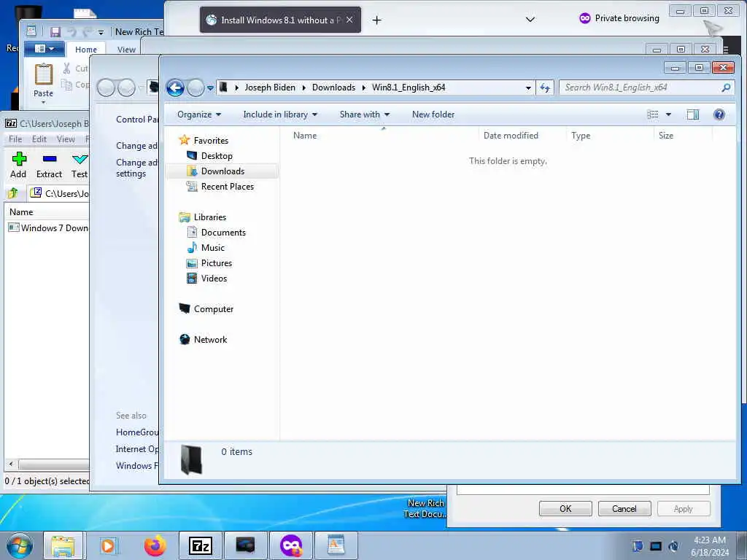Switch to Firefox Private Browsing in taskbar
Screen dimensions: 747x560
[291, 545]
